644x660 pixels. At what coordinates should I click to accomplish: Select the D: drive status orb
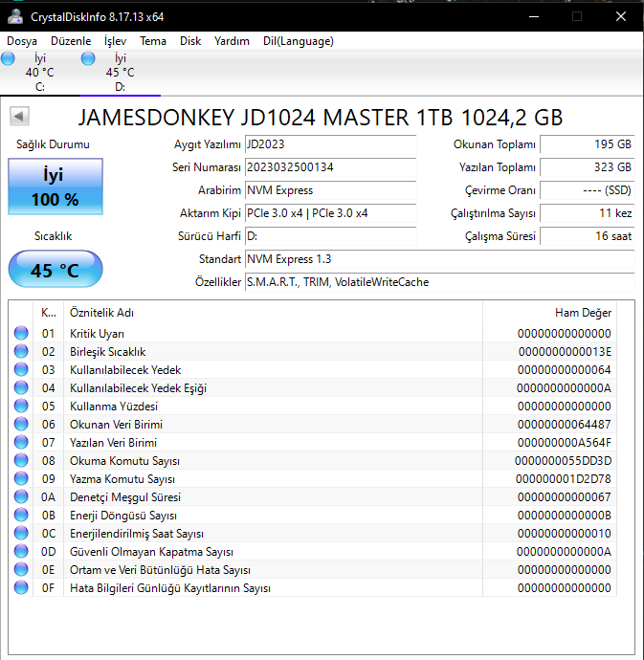[x=89, y=59]
